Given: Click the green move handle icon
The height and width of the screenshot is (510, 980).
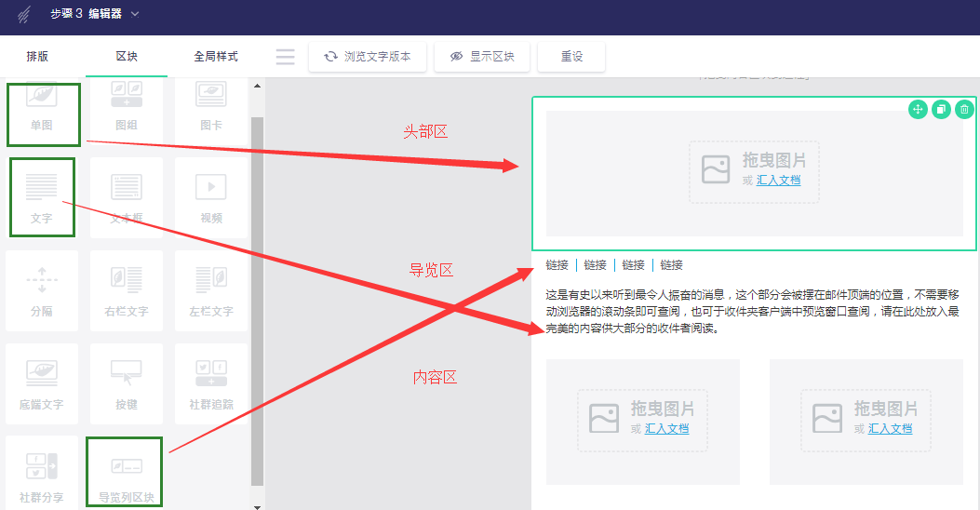Looking at the screenshot, I should coord(918,110).
